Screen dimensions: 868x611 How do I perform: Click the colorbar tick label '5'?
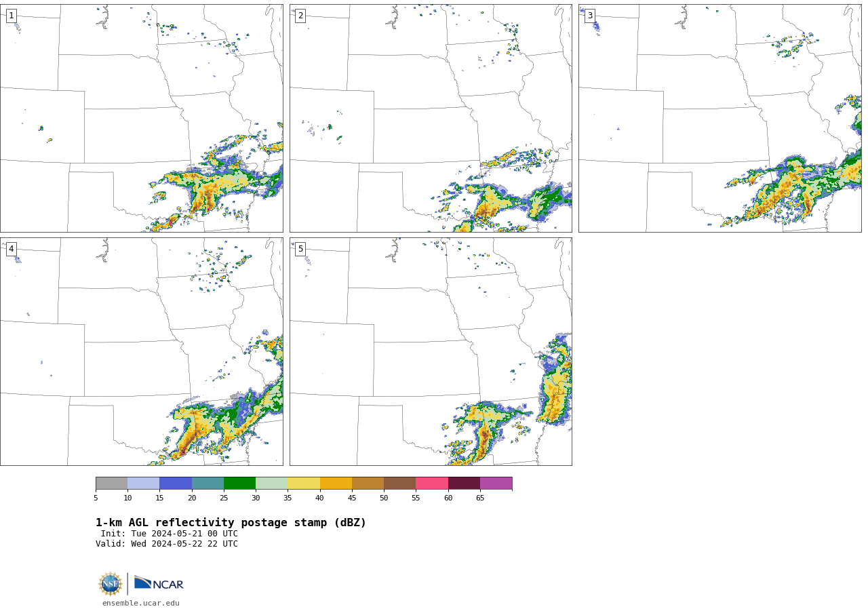96,498
